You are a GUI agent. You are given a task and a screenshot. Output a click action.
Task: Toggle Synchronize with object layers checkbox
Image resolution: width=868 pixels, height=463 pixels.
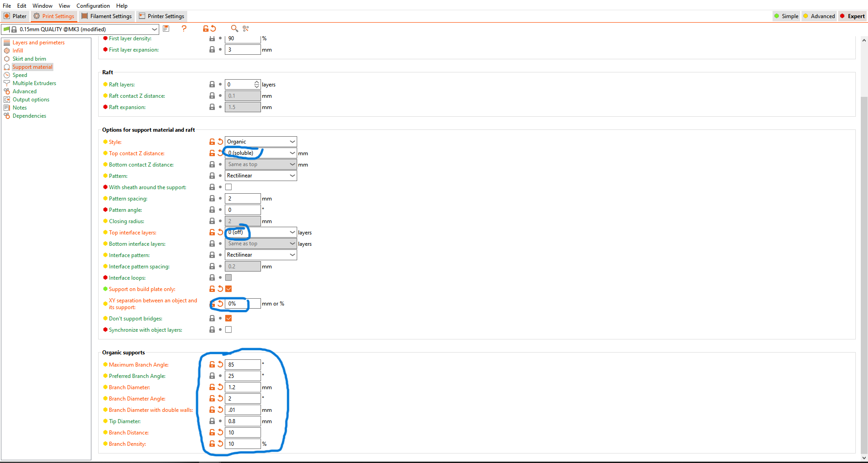click(x=228, y=329)
